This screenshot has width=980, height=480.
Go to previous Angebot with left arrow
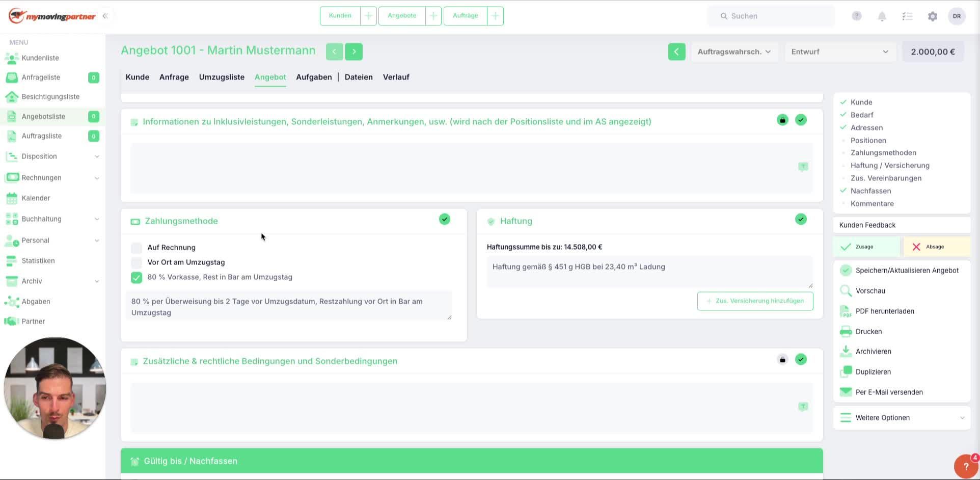point(334,51)
